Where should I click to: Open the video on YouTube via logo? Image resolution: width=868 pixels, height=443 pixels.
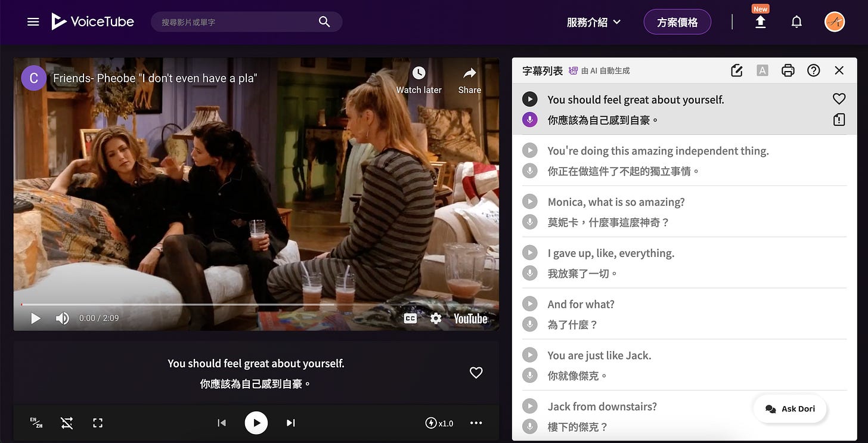pyautogui.click(x=470, y=318)
